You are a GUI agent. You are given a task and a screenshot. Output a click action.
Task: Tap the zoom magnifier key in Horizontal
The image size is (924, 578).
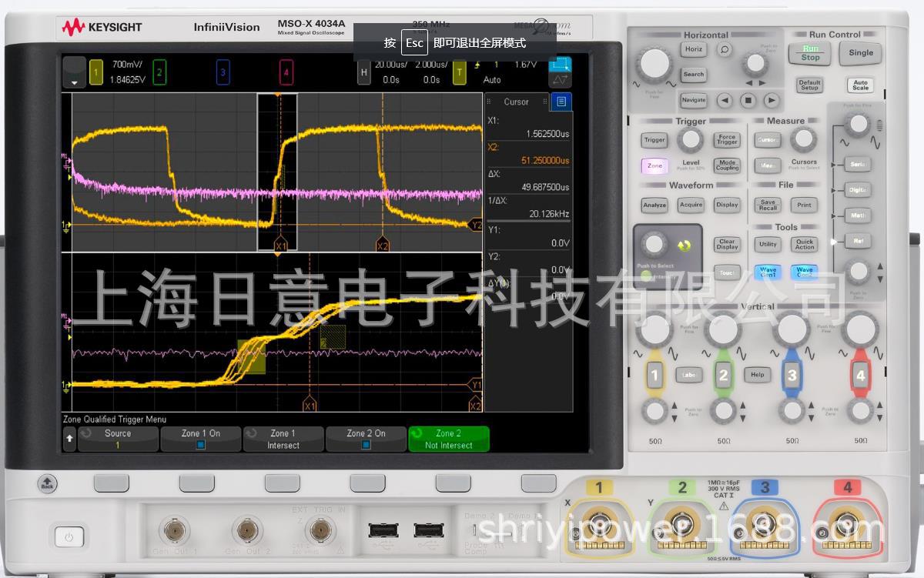(x=724, y=49)
